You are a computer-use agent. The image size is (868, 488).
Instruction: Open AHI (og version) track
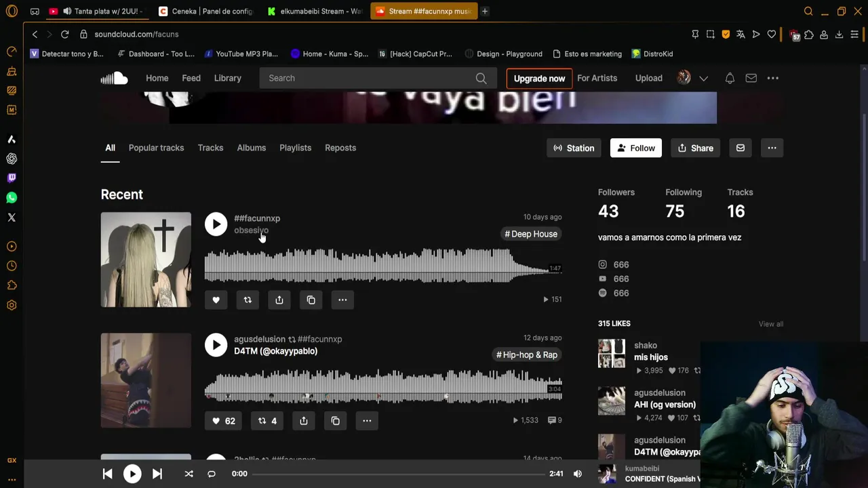coord(665,405)
